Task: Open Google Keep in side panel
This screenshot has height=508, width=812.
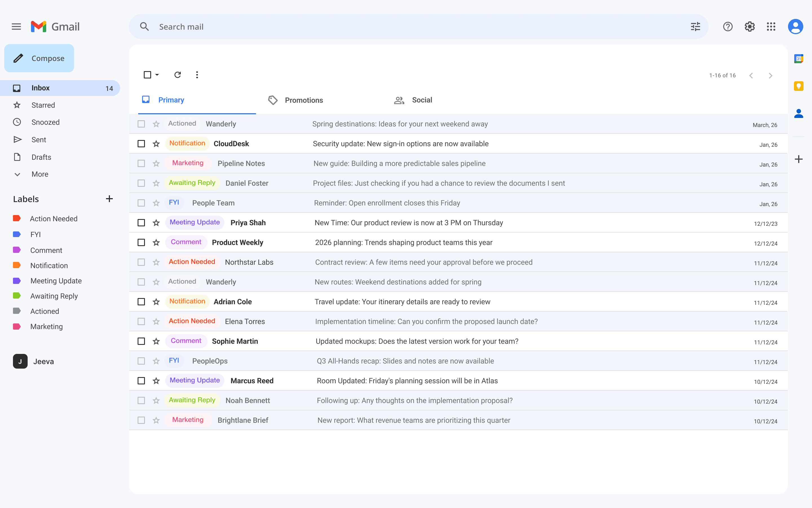Action: 798,86
